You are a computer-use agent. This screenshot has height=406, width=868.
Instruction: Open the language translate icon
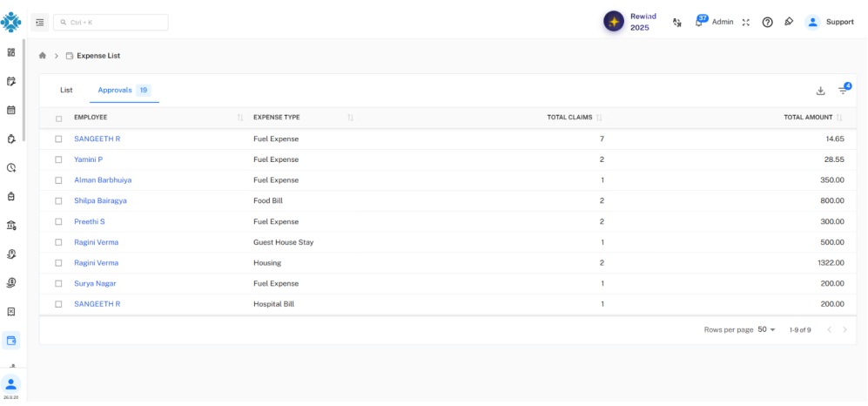pos(676,22)
